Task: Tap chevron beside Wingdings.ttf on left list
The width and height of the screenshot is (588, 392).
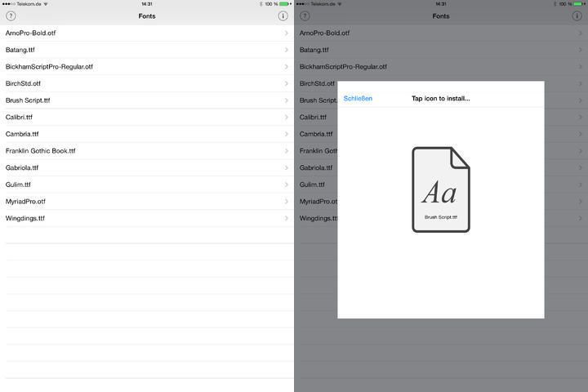Action: coord(286,218)
